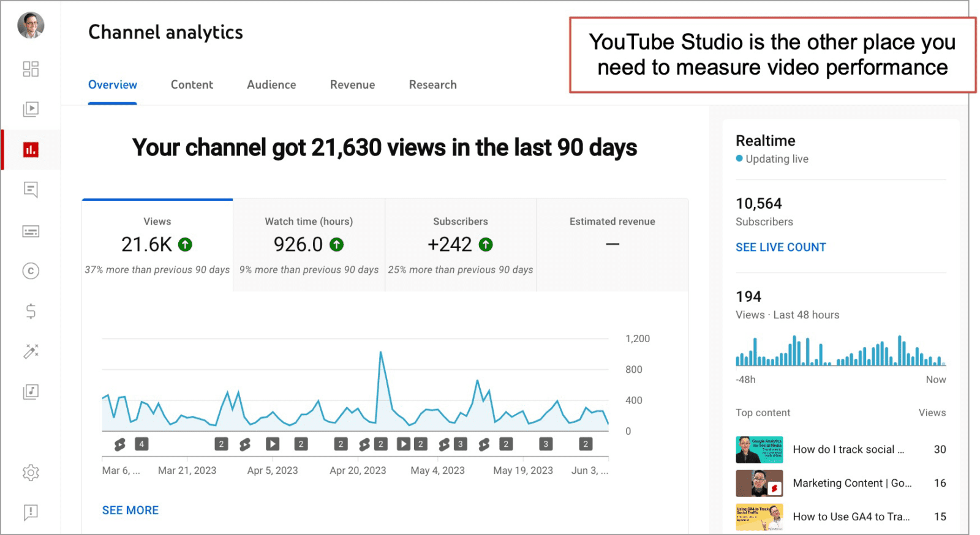The height and width of the screenshot is (535, 980).
Task: Click the 'Apr 20, 2023' axis date
Action: tap(358, 470)
